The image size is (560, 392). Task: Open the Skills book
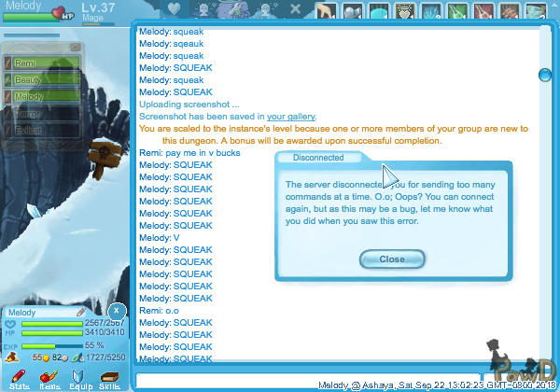[x=109, y=377]
